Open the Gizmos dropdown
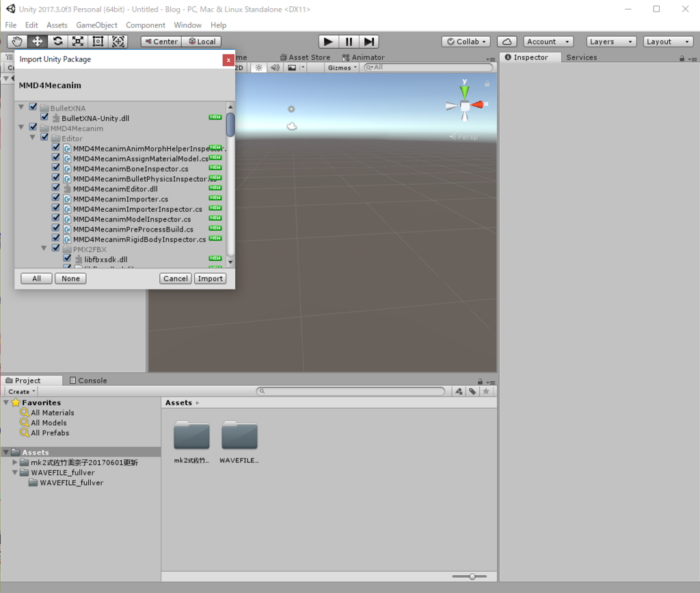This screenshot has height=593, width=700. click(x=342, y=68)
